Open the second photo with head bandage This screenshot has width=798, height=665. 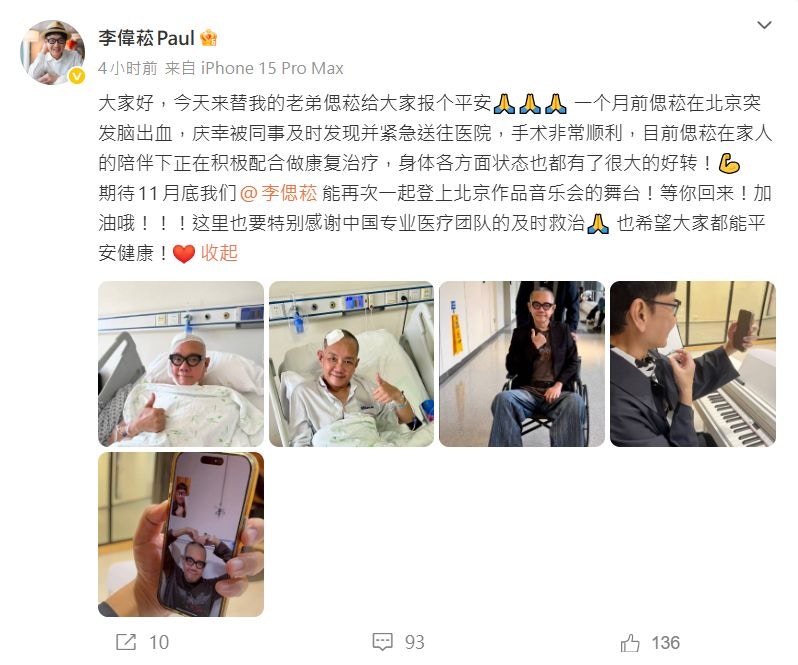(x=352, y=364)
